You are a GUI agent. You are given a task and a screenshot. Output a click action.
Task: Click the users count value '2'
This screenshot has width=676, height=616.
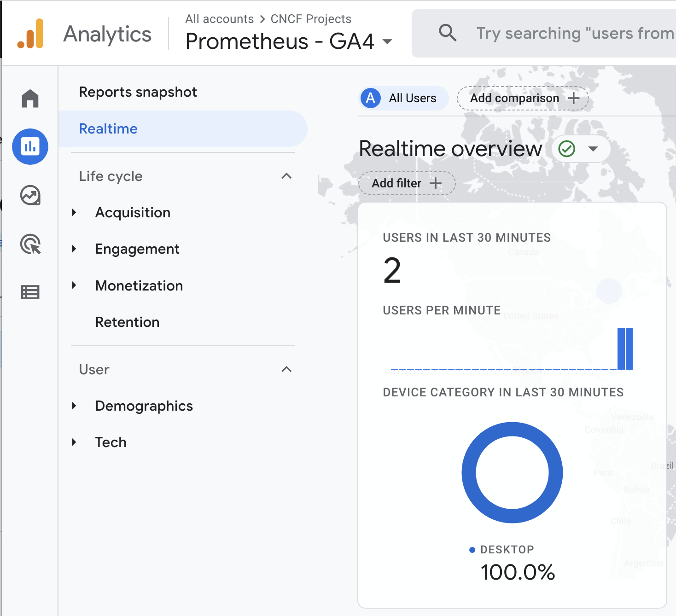(392, 271)
